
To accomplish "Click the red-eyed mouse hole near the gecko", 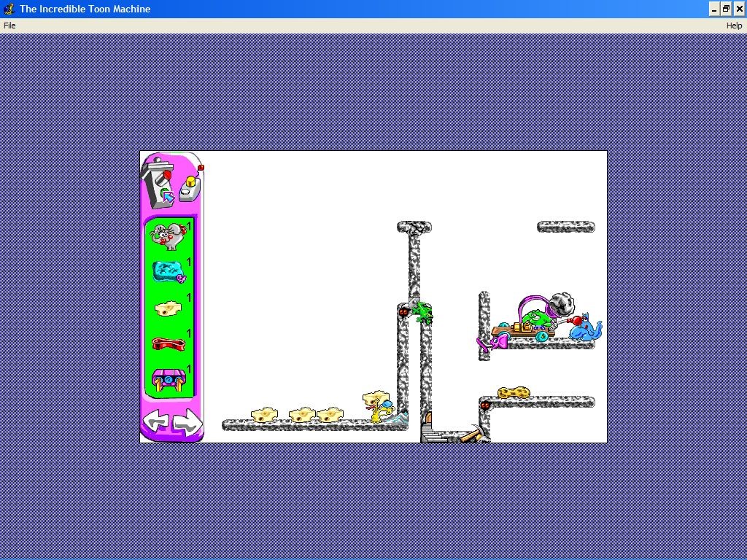I will coord(403,312).
